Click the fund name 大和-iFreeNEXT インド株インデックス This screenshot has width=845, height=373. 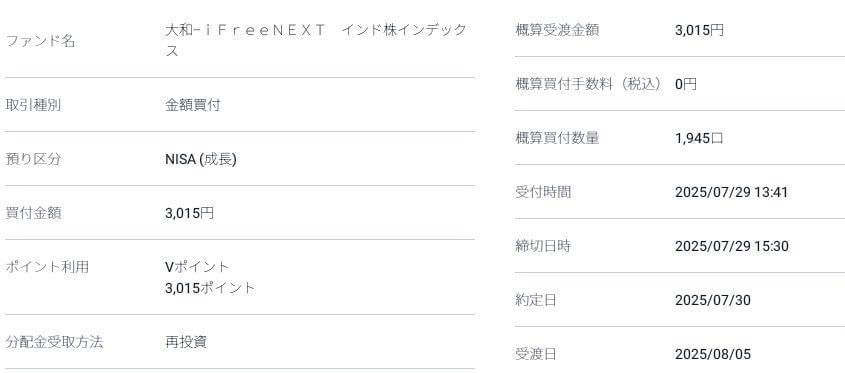tap(316, 40)
